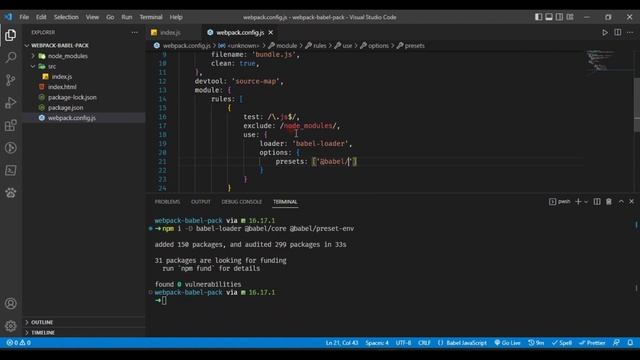Open package-lock.json in the explorer
Viewport: 640px width, 360px height.
coord(72,97)
